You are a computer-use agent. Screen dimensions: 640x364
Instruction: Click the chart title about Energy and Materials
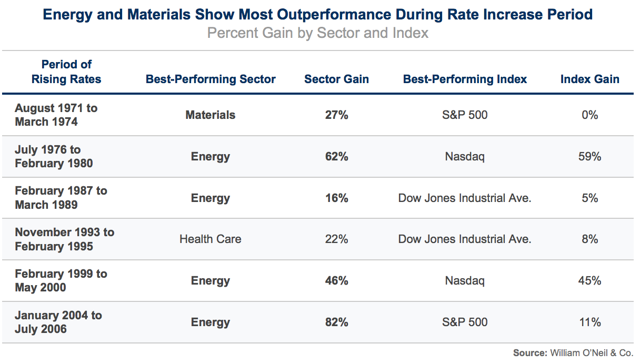click(318, 14)
